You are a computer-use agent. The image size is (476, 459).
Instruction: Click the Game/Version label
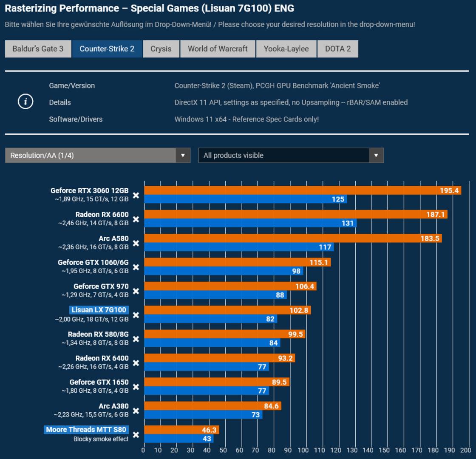pos(72,85)
